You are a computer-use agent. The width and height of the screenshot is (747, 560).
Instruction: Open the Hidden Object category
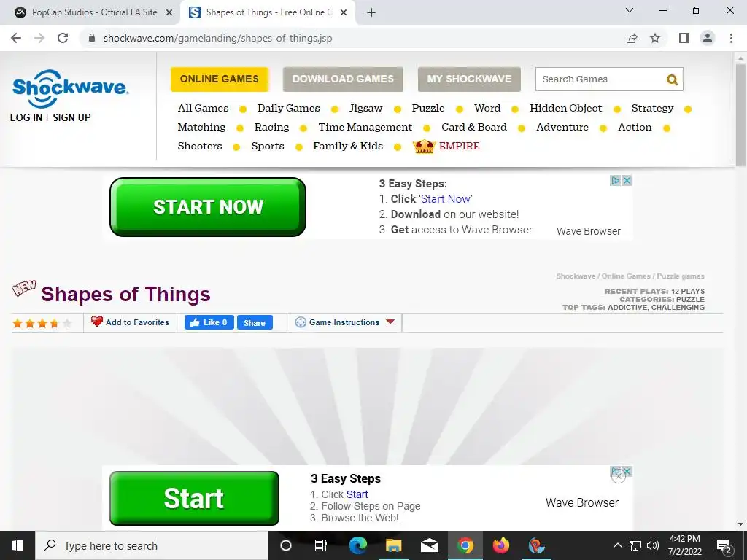[566, 108]
